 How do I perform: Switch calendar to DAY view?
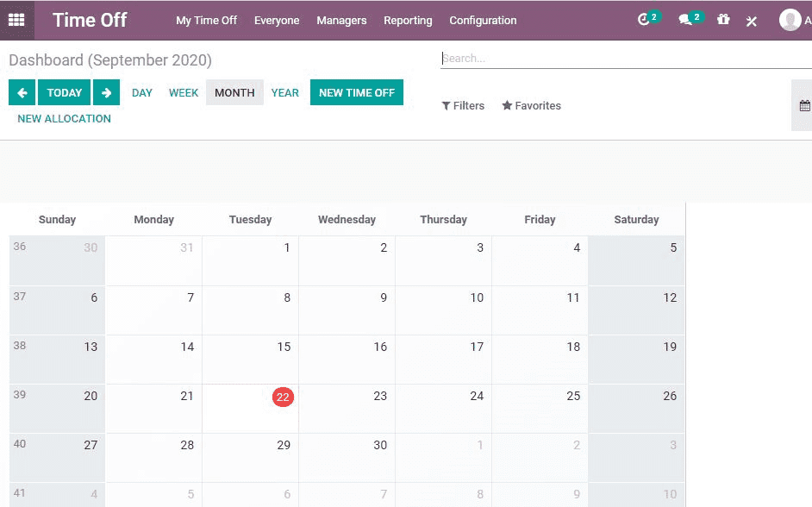pyautogui.click(x=142, y=93)
